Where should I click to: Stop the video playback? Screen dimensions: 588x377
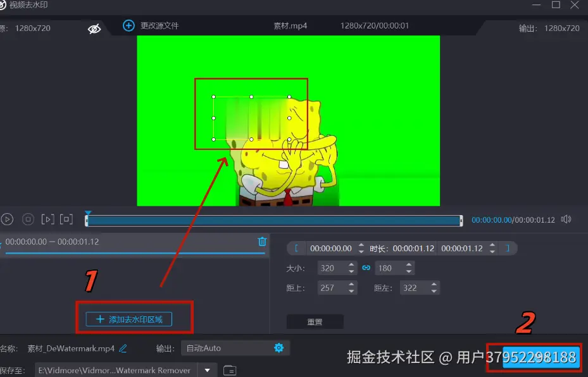click(28, 219)
